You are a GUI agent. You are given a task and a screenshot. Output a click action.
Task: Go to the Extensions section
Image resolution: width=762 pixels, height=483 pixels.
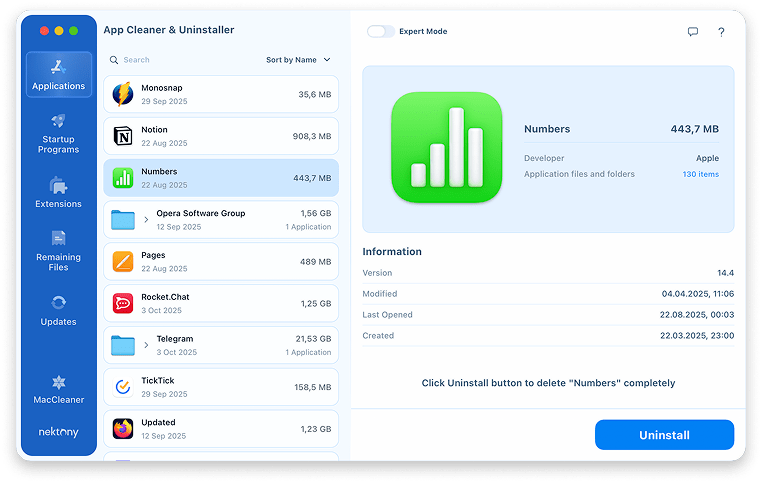[58, 191]
